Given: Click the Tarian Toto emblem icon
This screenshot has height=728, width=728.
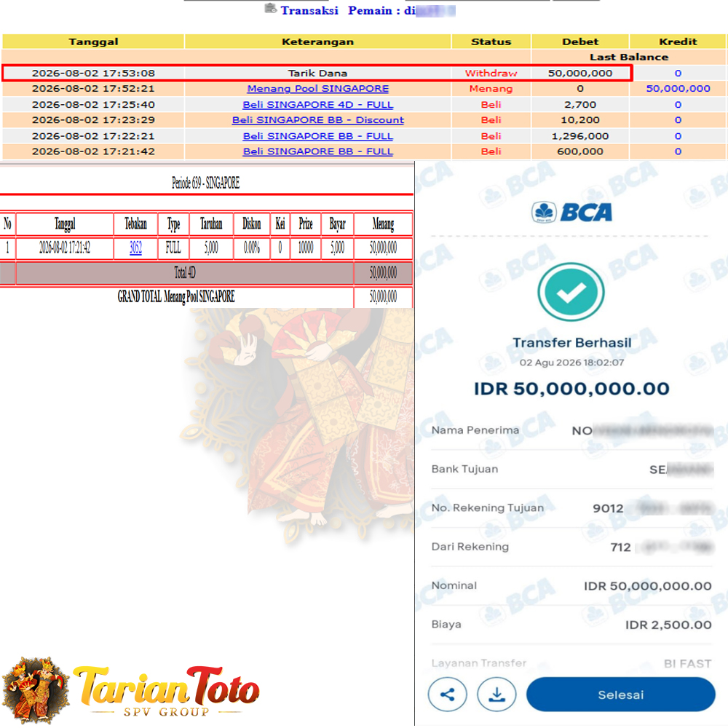Looking at the screenshot, I should pyautogui.click(x=36, y=690).
